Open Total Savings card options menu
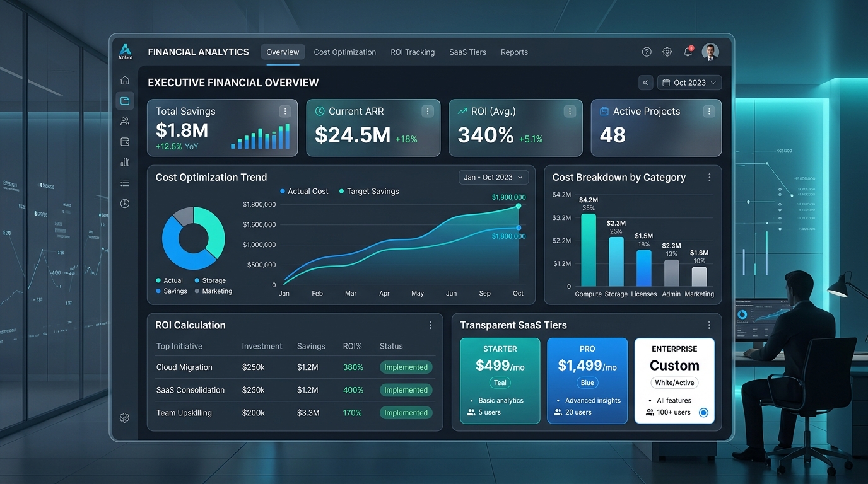This screenshot has width=868, height=484. point(285,111)
